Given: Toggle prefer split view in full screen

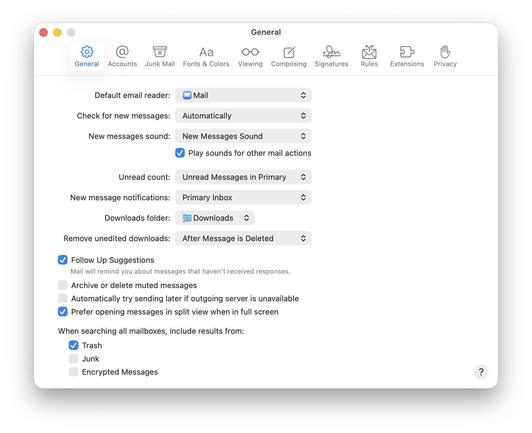Looking at the screenshot, I should click(x=62, y=312).
